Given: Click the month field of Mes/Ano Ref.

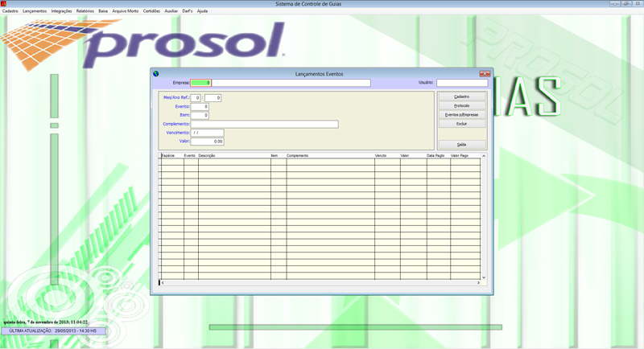Looking at the screenshot, I should [x=196, y=98].
